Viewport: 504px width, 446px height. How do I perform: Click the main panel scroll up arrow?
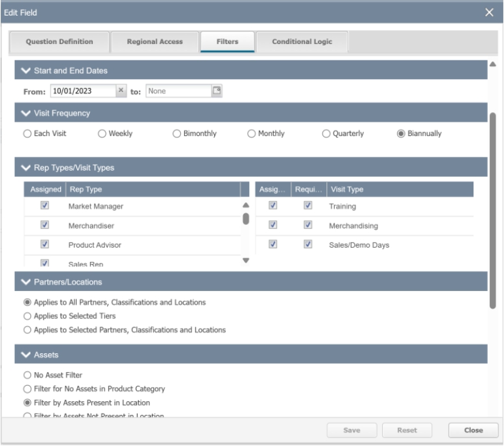coord(493,64)
